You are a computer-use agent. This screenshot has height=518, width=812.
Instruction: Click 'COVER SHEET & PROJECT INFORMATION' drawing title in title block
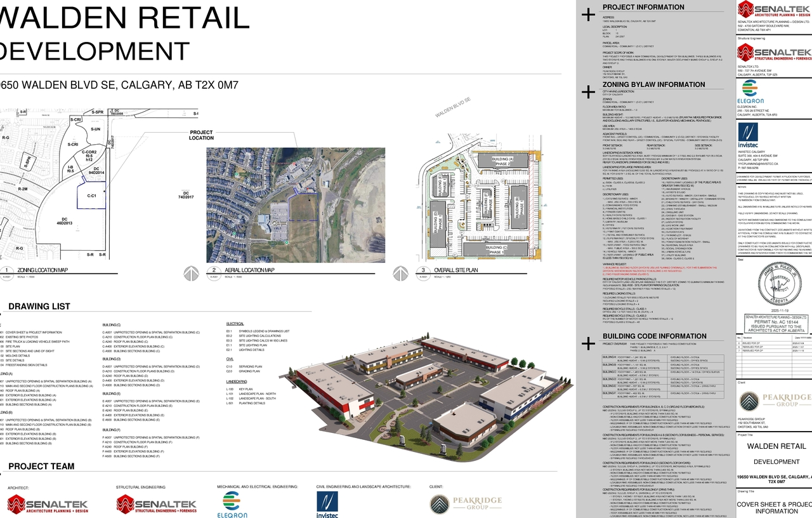point(774,507)
